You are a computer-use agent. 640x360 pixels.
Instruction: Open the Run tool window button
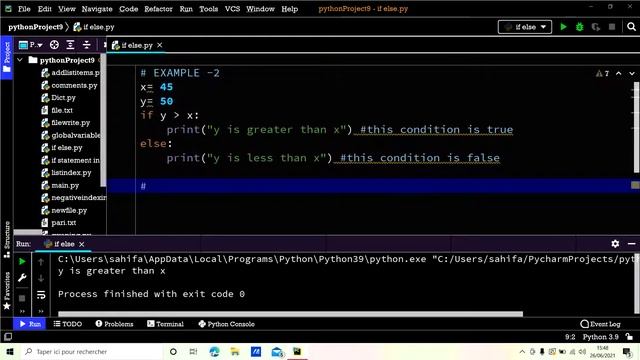click(x=30, y=324)
